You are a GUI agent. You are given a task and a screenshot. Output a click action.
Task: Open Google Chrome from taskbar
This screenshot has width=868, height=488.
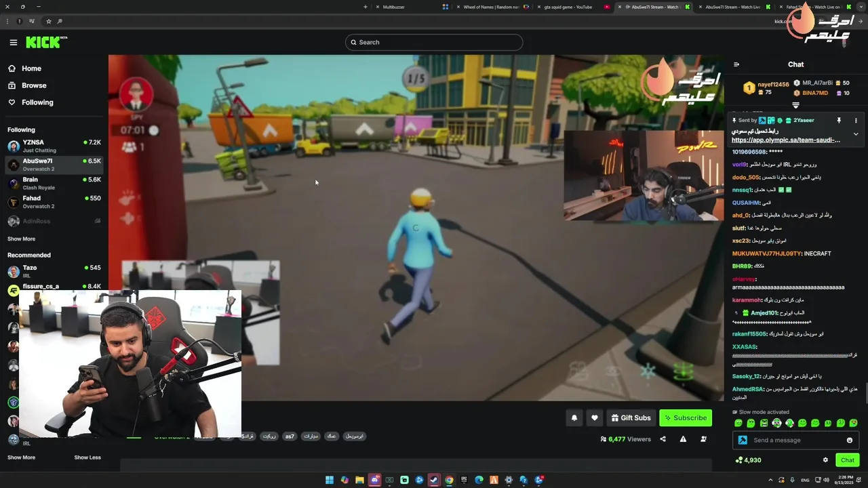tap(449, 480)
